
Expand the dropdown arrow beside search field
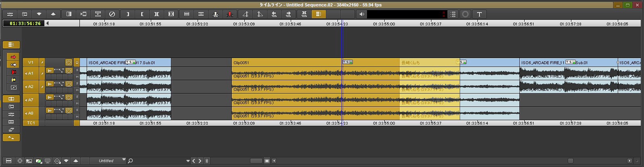pos(188,161)
